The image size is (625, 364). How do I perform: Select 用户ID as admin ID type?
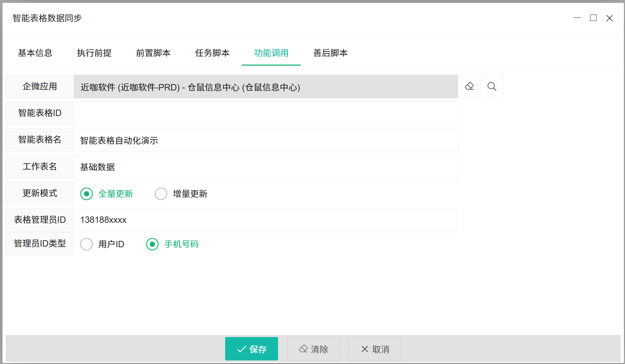87,244
